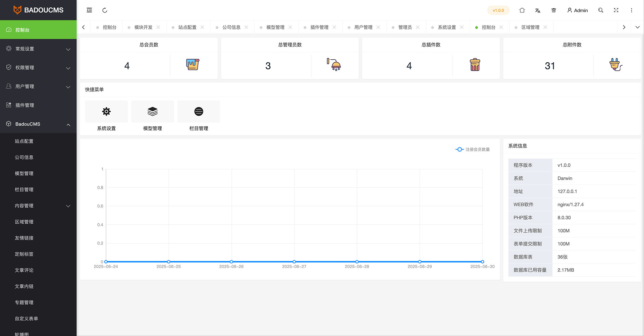The width and height of the screenshot is (644, 336).
Task: Open the home page icon in header
Action: (x=522, y=10)
